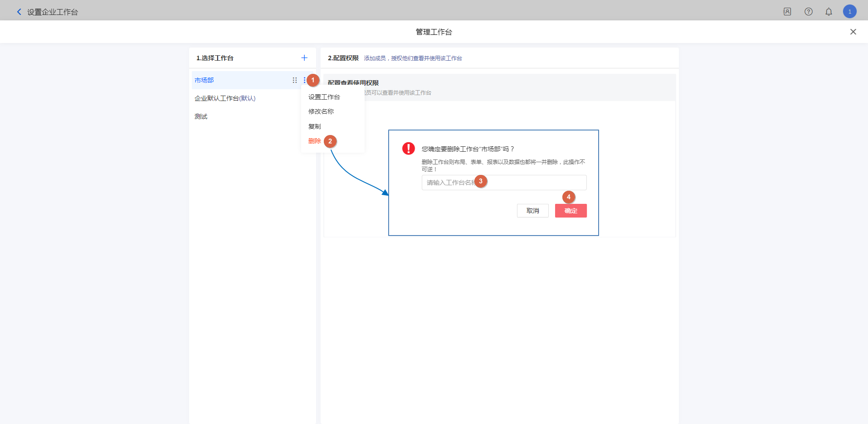Click the back arrow beside 设置企业工作台
The width and height of the screenshot is (868, 424).
[x=19, y=12]
